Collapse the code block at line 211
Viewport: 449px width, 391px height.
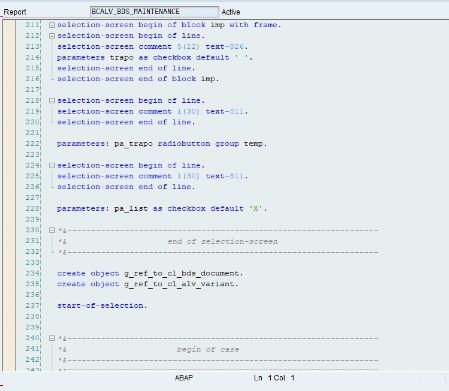[x=52, y=25]
